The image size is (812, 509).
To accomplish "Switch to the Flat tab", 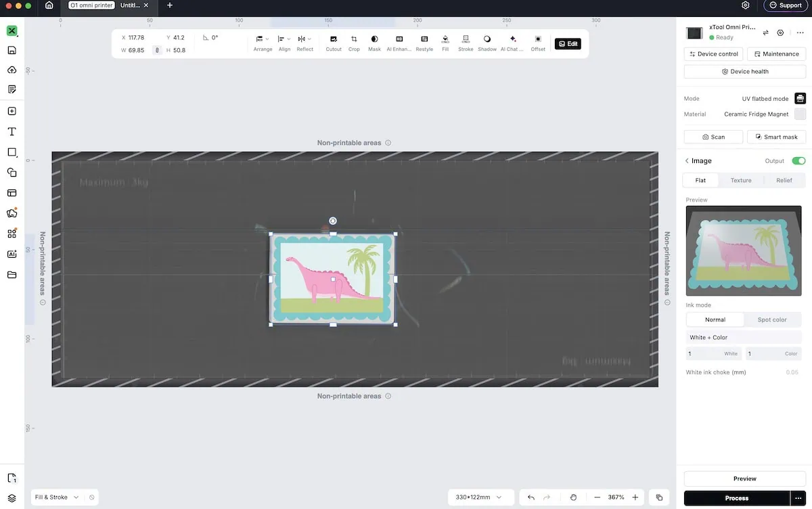I will pos(700,180).
